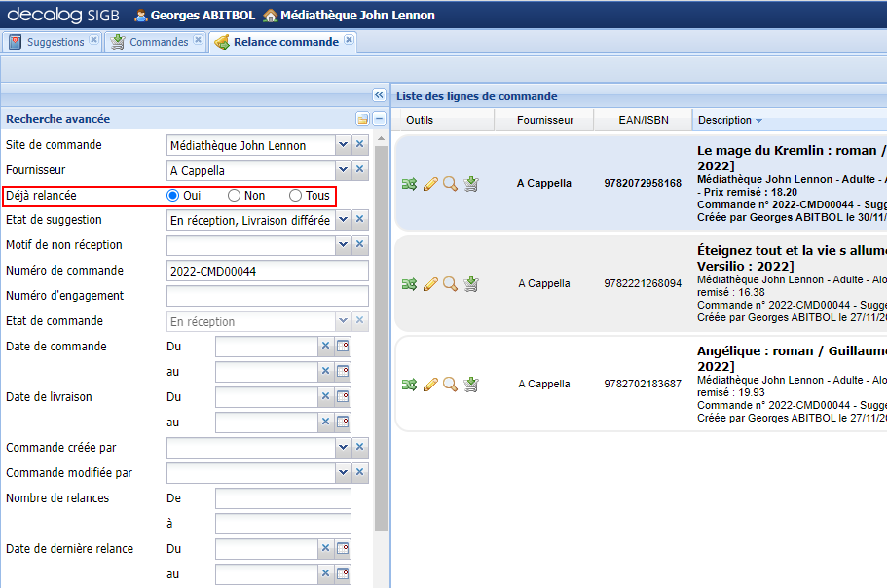The height and width of the screenshot is (588, 887).
Task: Select the magnifier icon on the Angélique line
Action: (450, 384)
